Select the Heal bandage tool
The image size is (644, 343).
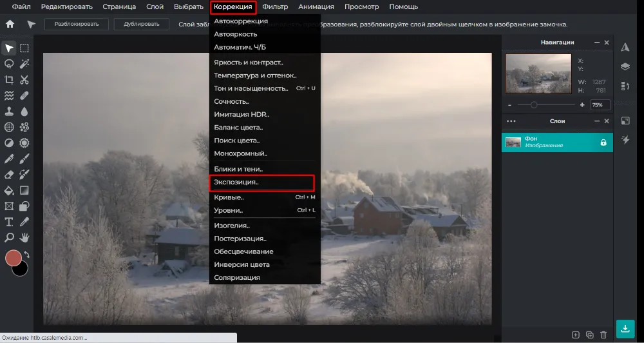[x=24, y=95]
